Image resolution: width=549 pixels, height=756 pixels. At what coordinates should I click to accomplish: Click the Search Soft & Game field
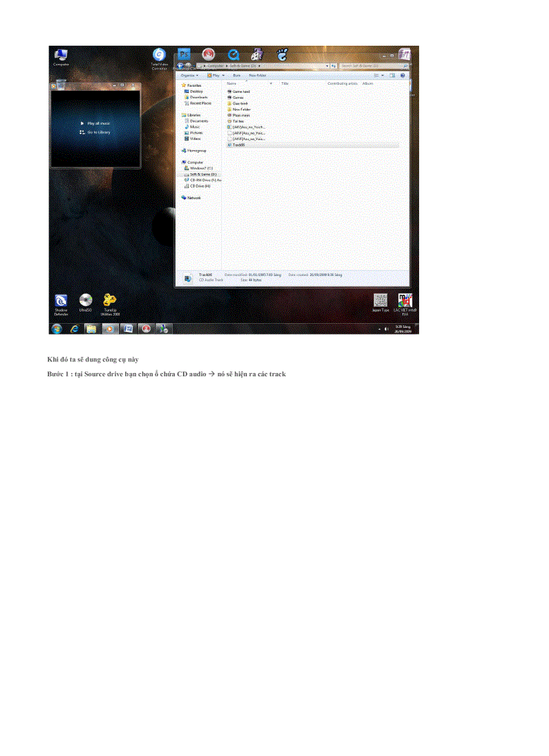tap(370, 66)
